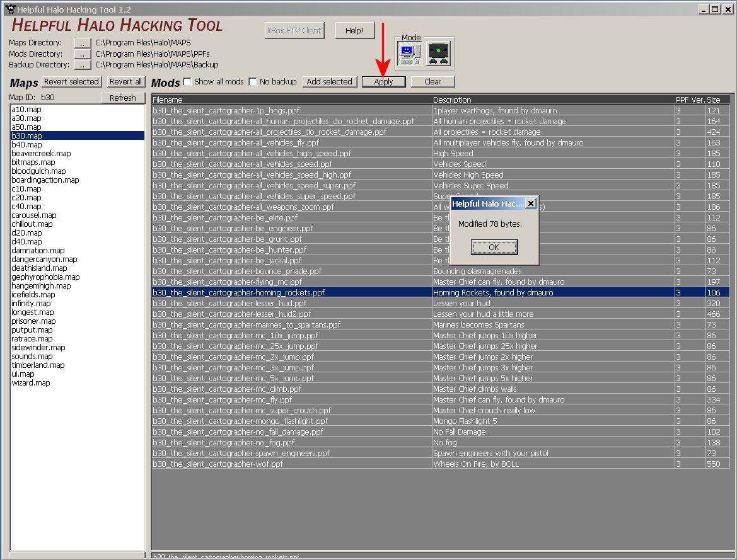The width and height of the screenshot is (737, 560).
Task: Select the 1p_hogs.ppf mod row
Action: coord(441,110)
